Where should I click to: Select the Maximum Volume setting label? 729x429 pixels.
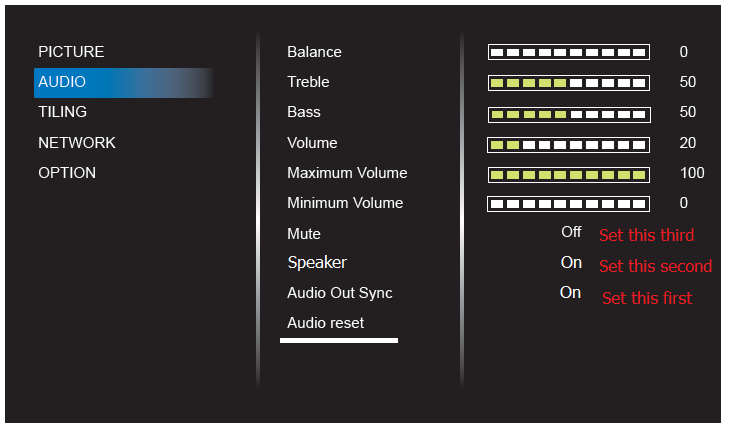point(347,173)
